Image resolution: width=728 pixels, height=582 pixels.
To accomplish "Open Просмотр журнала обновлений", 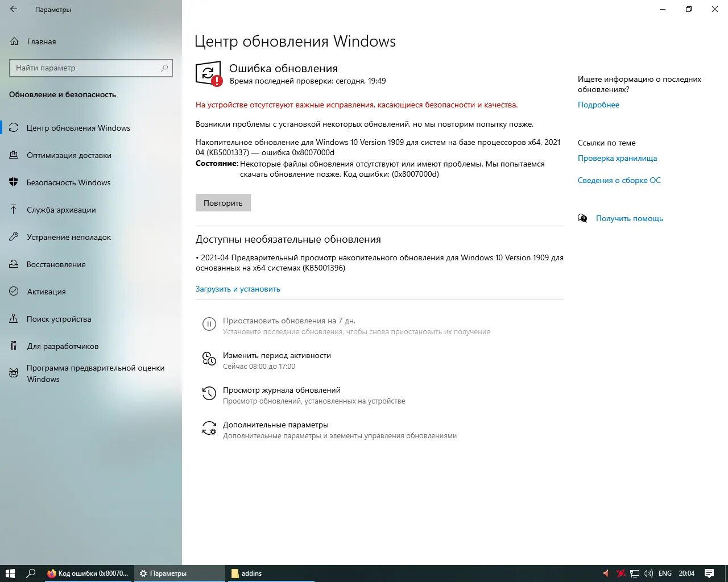I will pos(282,390).
